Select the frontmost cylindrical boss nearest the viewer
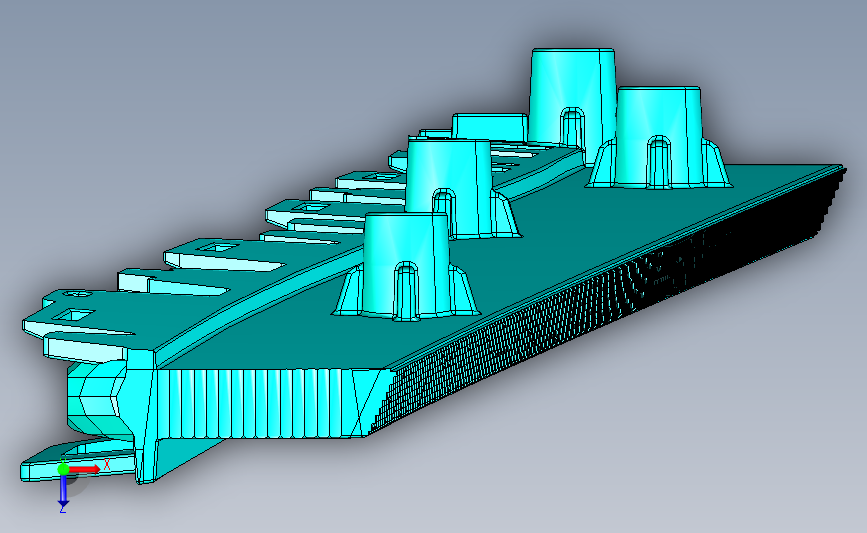The image size is (867, 533). pos(406,265)
